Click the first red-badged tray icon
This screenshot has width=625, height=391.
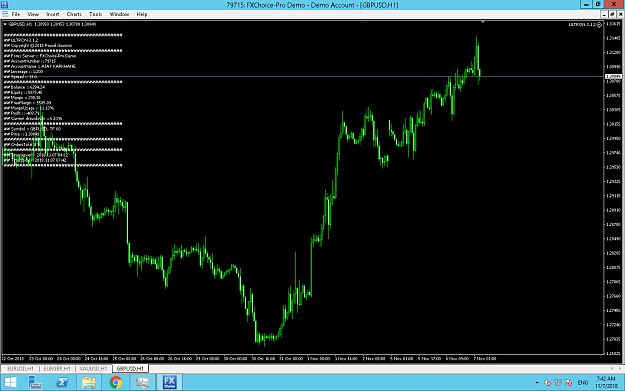pyautogui.click(x=548, y=383)
